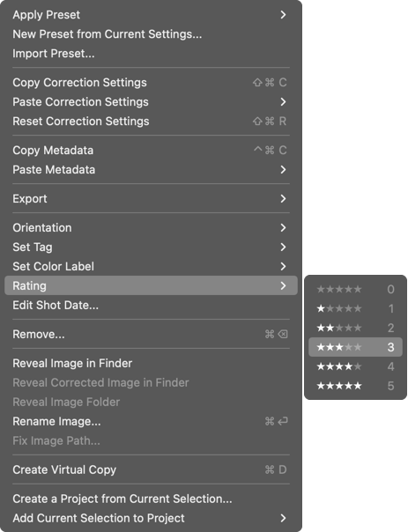
Task: Click Import Preset menu entry
Action: [151, 53]
